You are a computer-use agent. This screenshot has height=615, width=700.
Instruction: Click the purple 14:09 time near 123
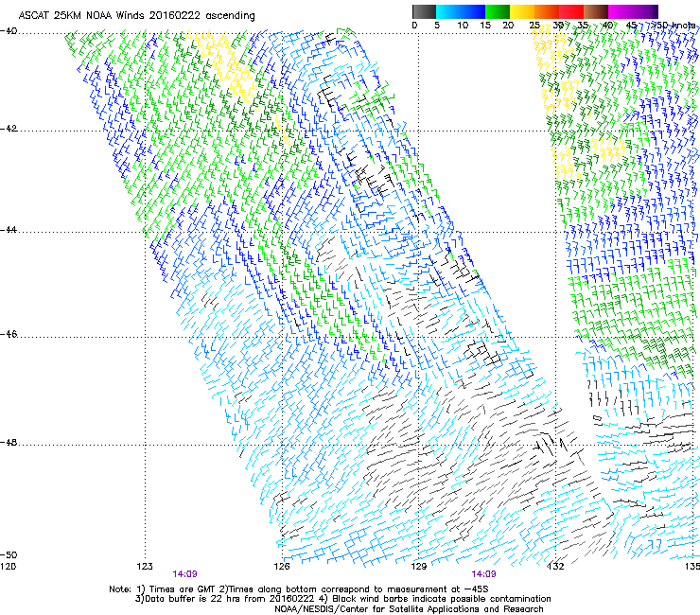point(184,574)
